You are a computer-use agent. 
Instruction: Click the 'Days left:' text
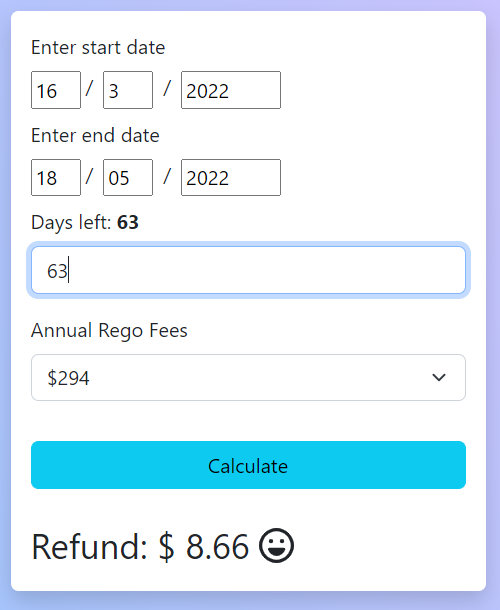pos(72,223)
